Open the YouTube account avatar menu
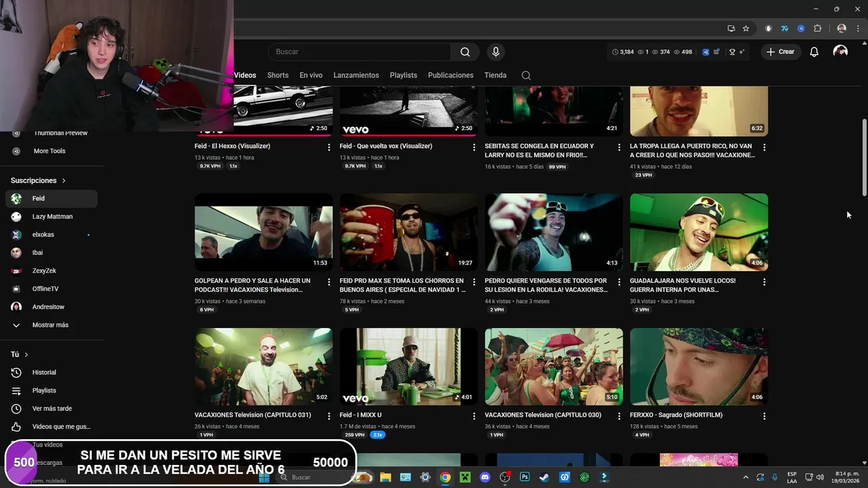Viewport: 868px width, 488px height. click(x=840, y=52)
